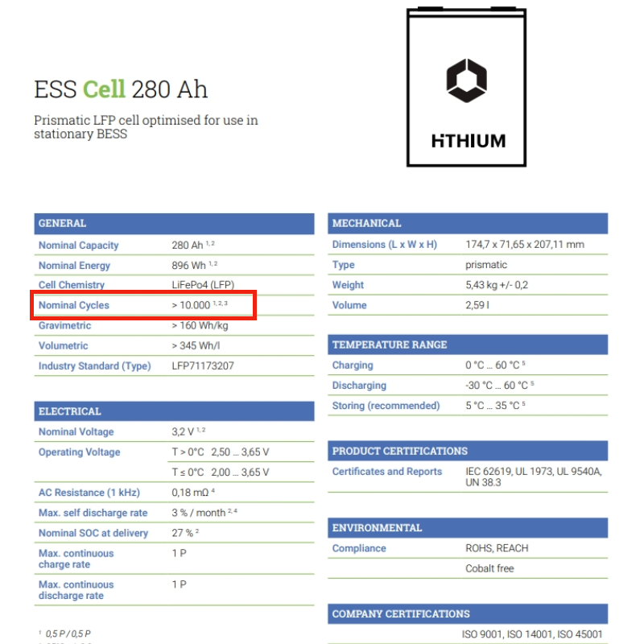Click the PRODUCT CERTIFICATIONS header
The image size is (644, 644).
[x=468, y=451]
